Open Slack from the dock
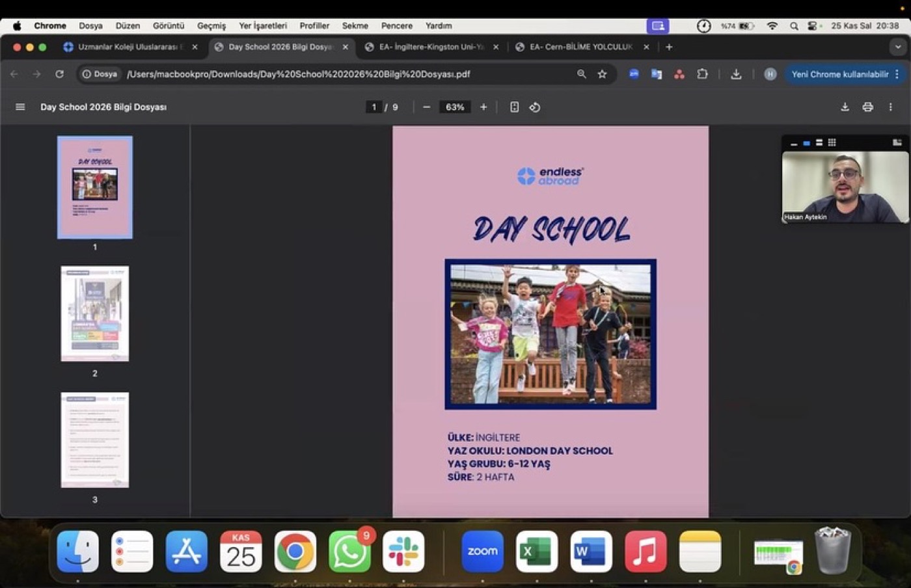The width and height of the screenshot is (911, 588). pos(403,552)
